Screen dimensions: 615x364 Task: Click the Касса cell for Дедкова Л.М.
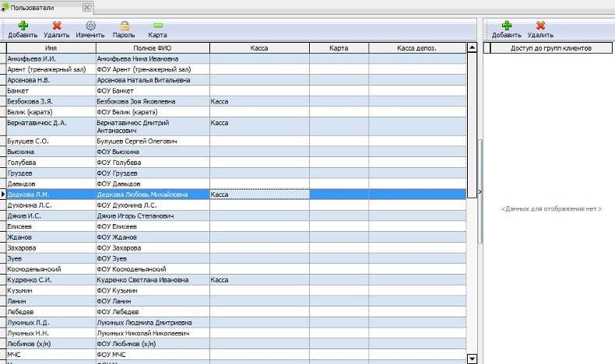tap(259, 194)
